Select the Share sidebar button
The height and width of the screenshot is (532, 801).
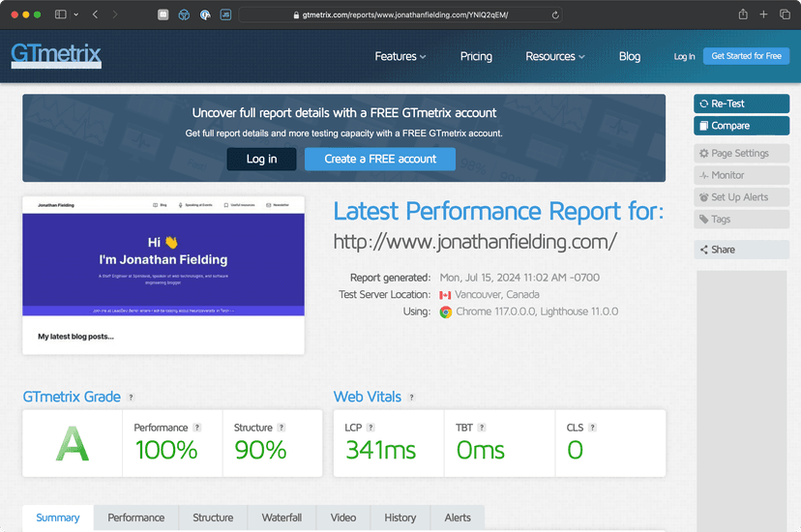coord(741,250)
